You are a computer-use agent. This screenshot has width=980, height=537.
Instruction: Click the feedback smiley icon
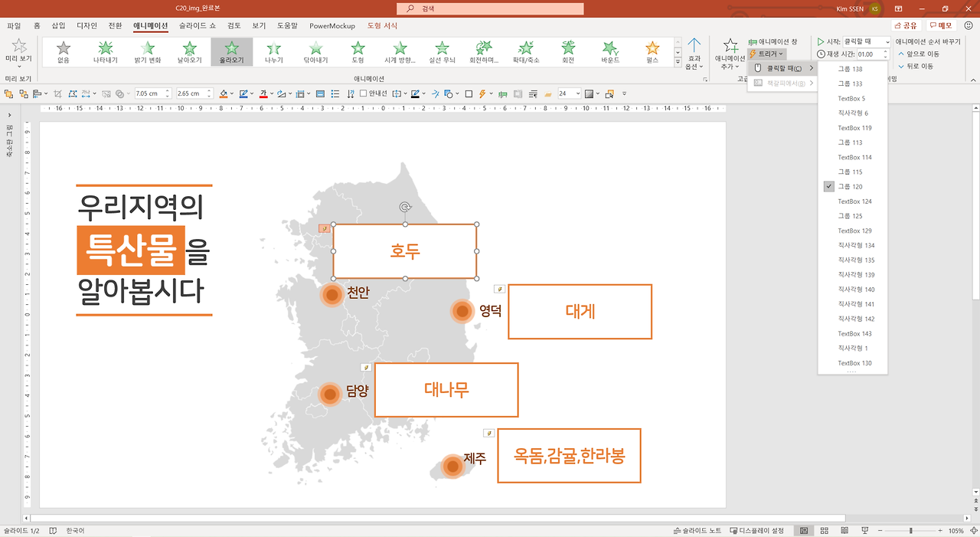point(969,25)
